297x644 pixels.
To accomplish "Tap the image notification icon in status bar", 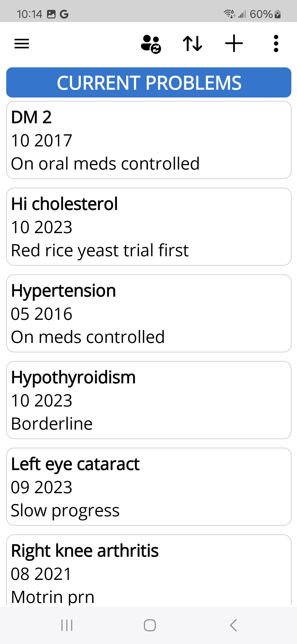I will click(51, 14).
